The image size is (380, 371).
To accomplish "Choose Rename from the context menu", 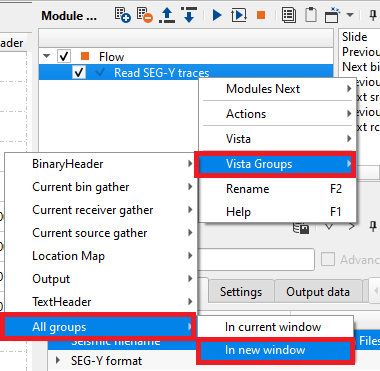I will click(x=277, y=189).
